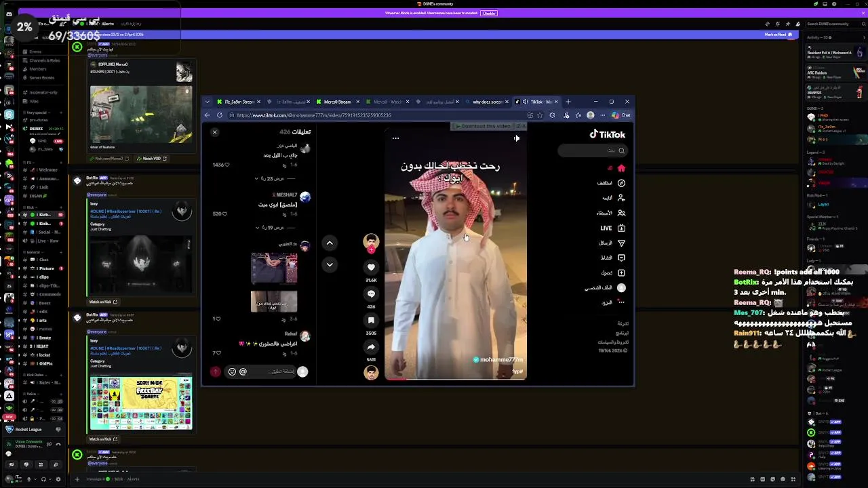Open TikTok Messages paper-plane icon
The height and width of the screenshot is (488, 868).
[x=621, y=243]
